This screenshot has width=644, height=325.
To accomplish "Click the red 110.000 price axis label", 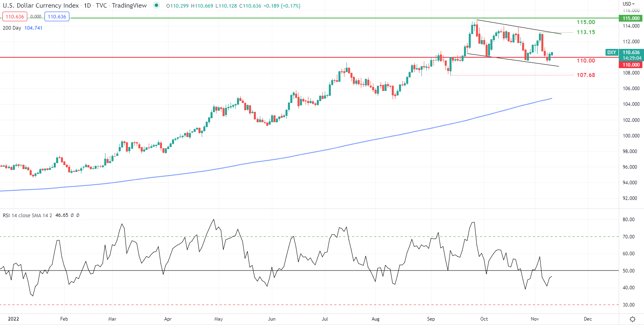I will click(631, 65).
